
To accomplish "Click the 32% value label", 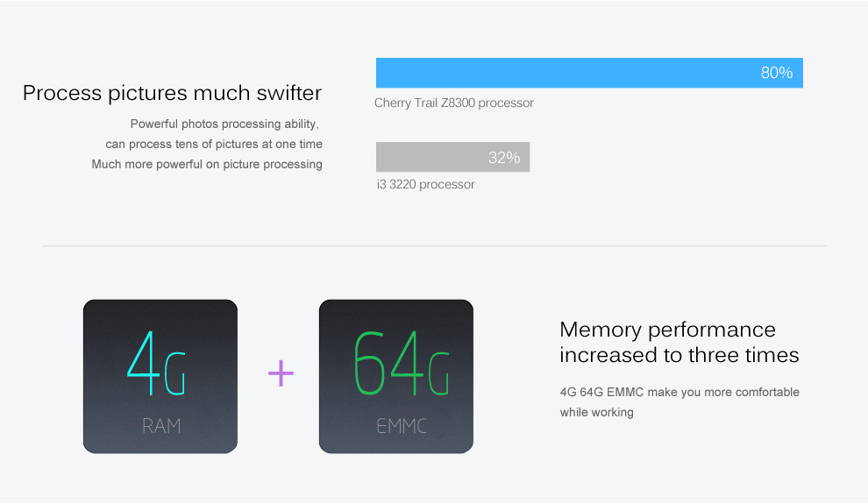I will pyautogui.click(x=504, y=158).
